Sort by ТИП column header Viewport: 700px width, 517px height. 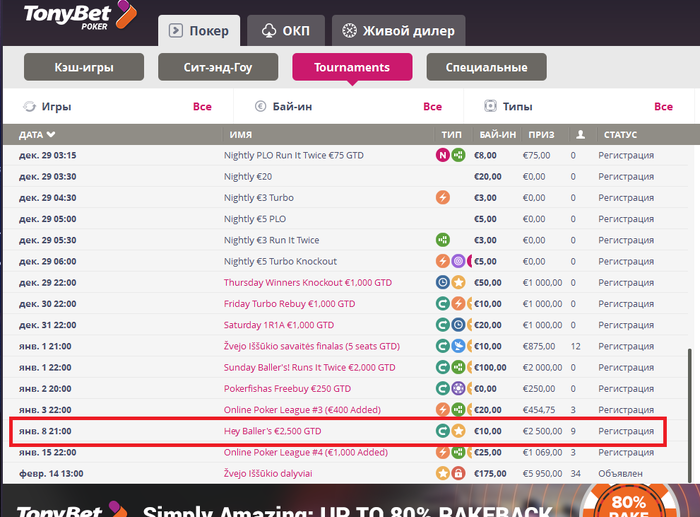coord(451,135)
